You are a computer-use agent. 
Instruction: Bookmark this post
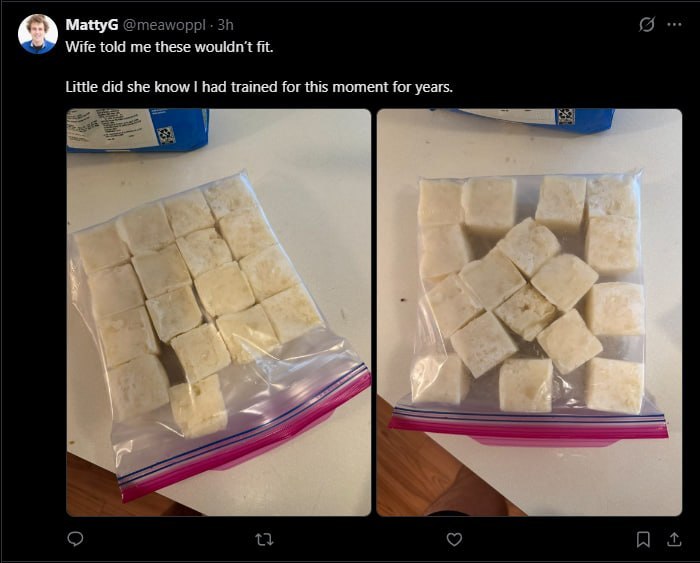(x=643, y=539)
